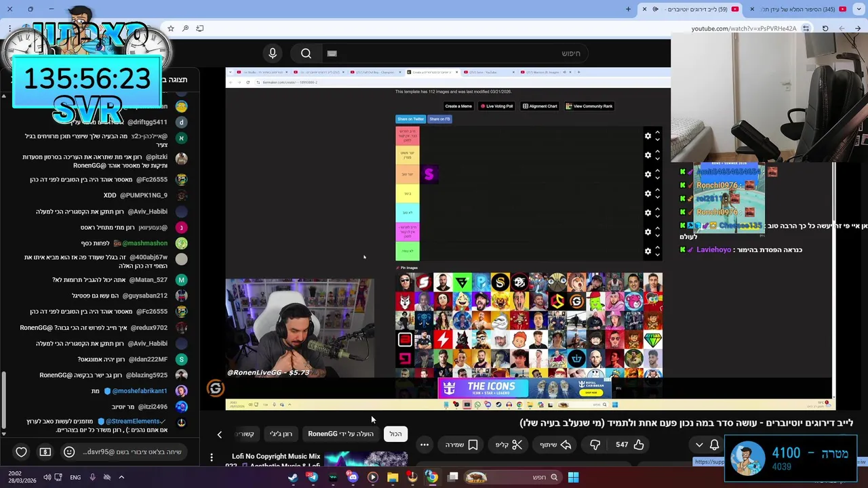The width and height of the screenshot is (868, 488).
Task: Dislike the video with thumbs down
Action: click(x=595, y=445)
